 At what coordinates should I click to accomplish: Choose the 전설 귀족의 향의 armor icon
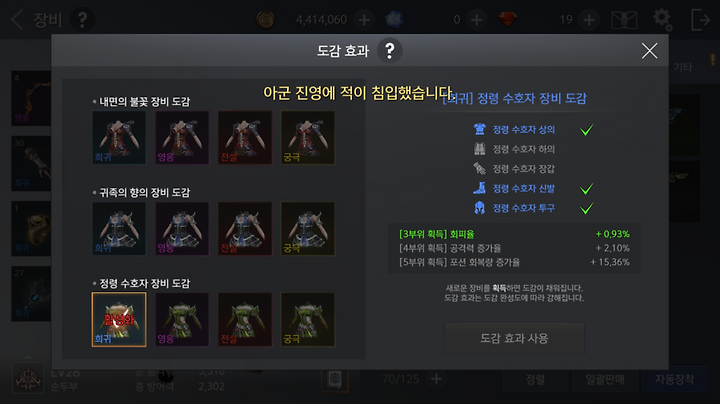(245, 228)
